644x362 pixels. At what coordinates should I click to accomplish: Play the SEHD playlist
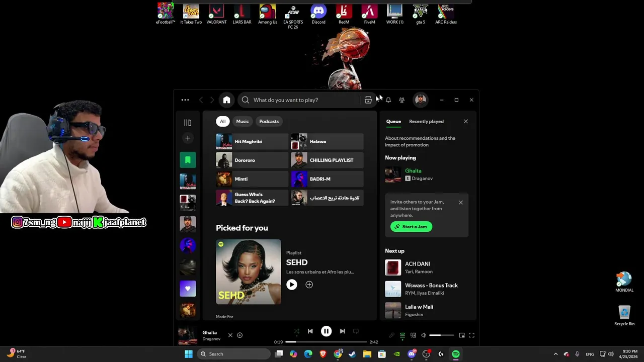click(x=292, y=285)
